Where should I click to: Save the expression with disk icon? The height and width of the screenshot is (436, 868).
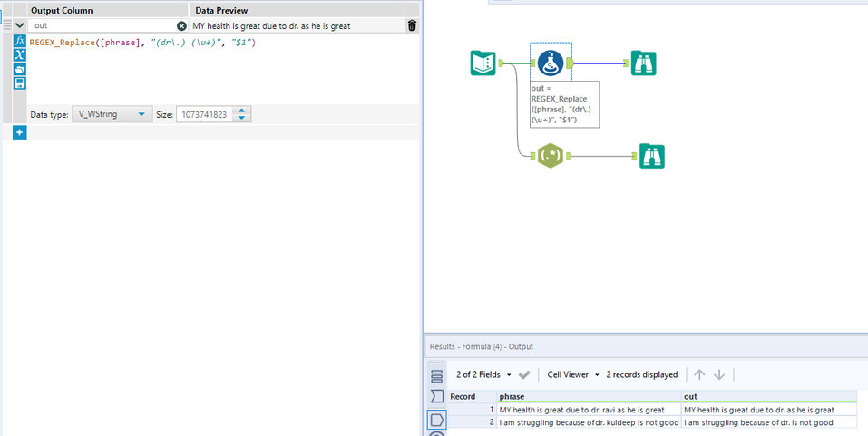tap(20, 83)
